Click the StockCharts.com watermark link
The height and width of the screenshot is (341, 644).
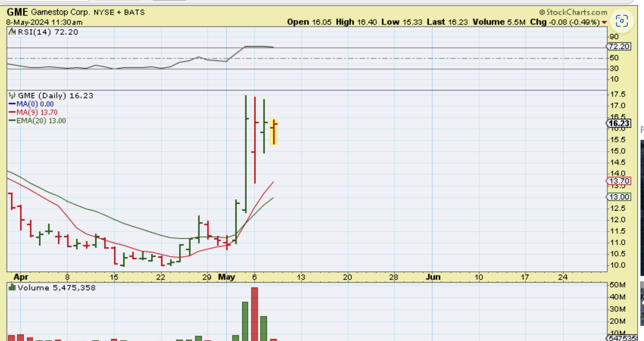[x=573, y=12]
